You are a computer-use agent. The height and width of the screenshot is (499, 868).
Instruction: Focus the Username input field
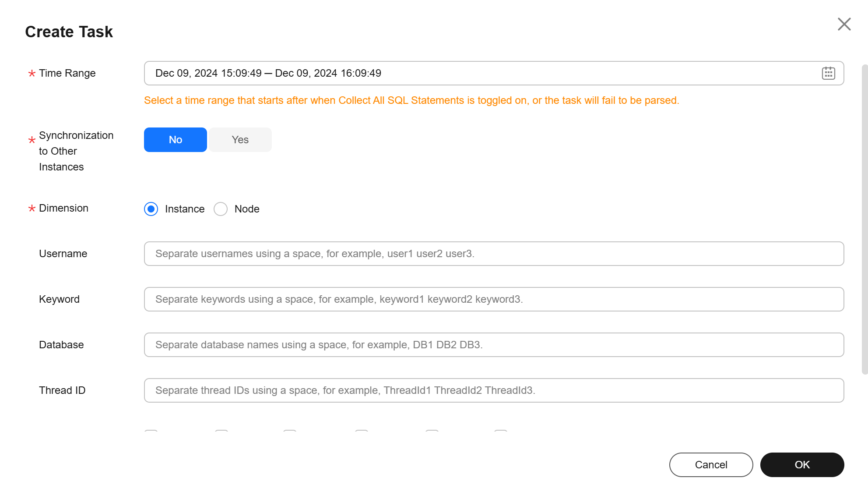point(494,254)
